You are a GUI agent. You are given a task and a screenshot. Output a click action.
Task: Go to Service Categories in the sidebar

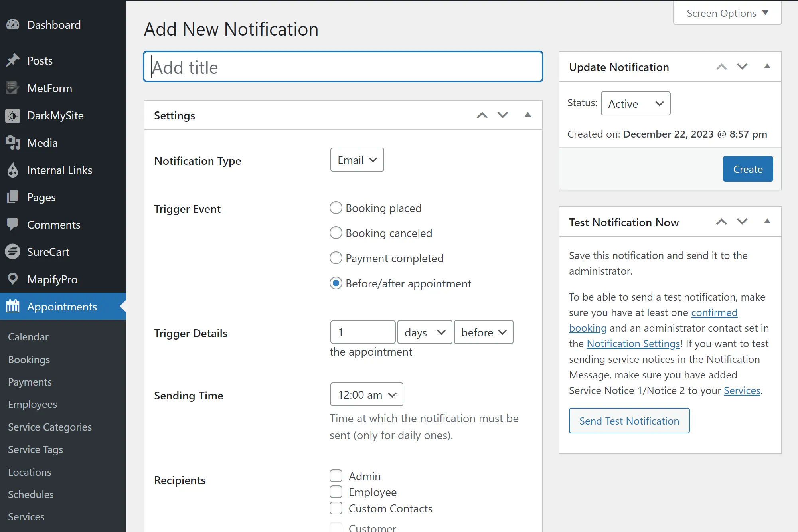(x=49, y=427)
